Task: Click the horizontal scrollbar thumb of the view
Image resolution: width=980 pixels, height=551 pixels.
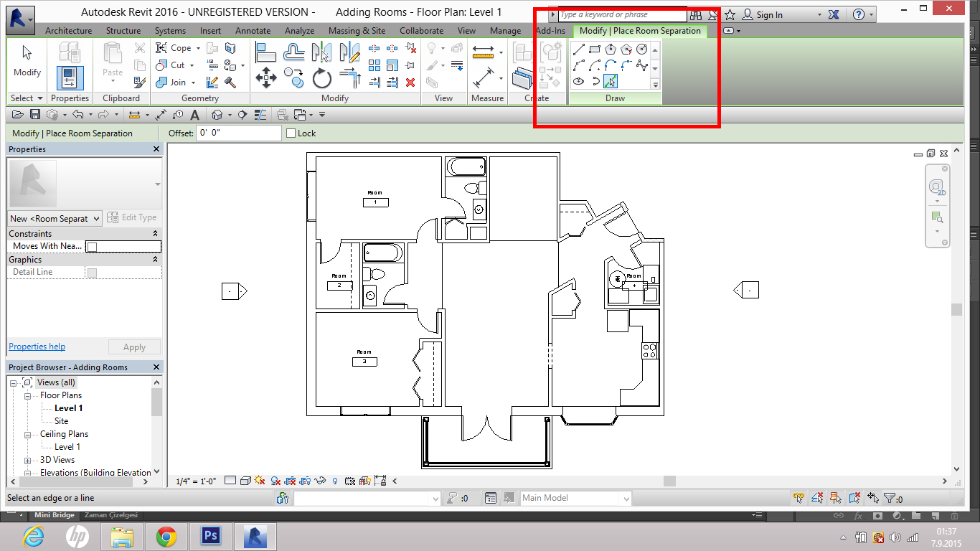Action: click(x=669, y=481)
